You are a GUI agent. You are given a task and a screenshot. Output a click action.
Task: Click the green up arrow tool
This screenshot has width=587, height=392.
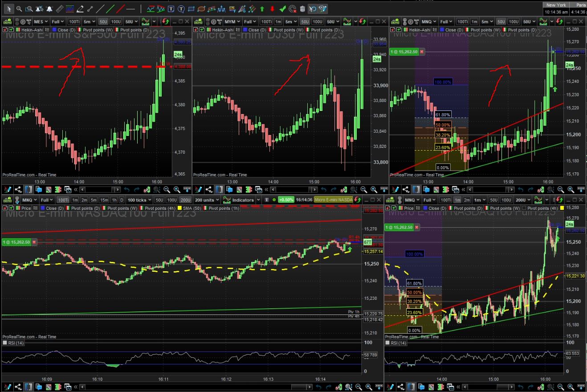coord(262,8)
